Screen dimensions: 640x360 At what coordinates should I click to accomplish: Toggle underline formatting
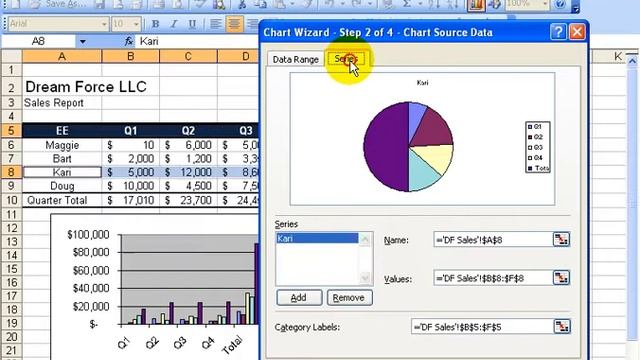(192, 24)
